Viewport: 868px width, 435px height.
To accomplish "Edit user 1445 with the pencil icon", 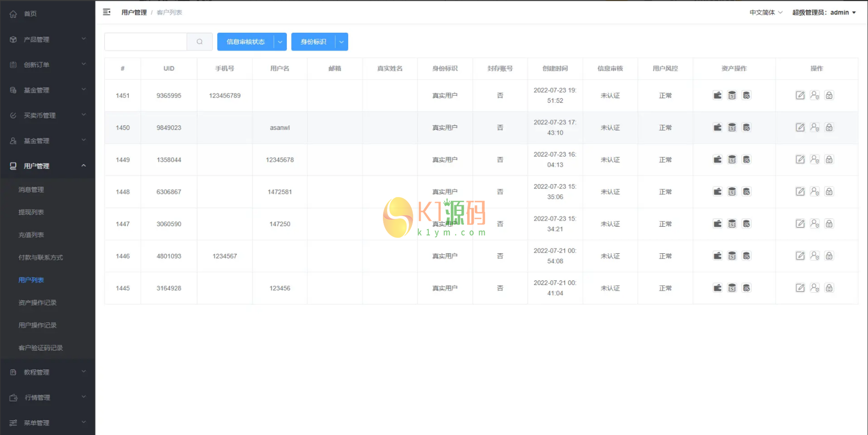I will pos(800,288).
